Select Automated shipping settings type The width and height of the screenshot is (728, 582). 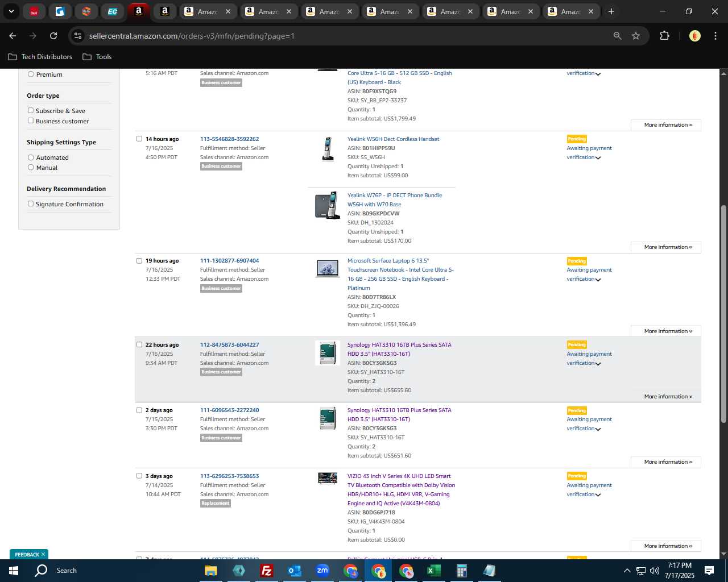pos(31,157)
